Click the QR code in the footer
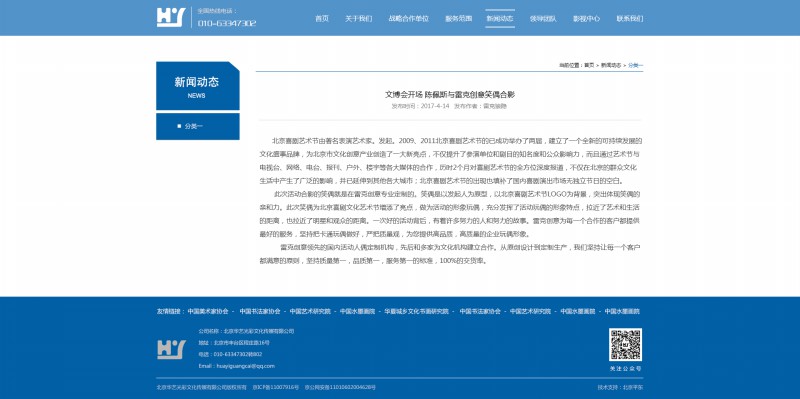Screen dimensions: 800x399 pyautogui.click(x=625, y=345)
